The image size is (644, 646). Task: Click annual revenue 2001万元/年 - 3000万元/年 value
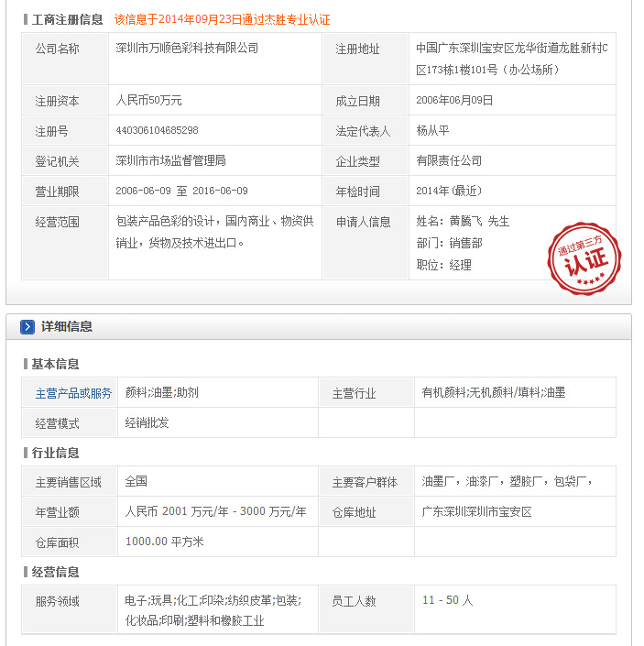(x=215, y=511)
